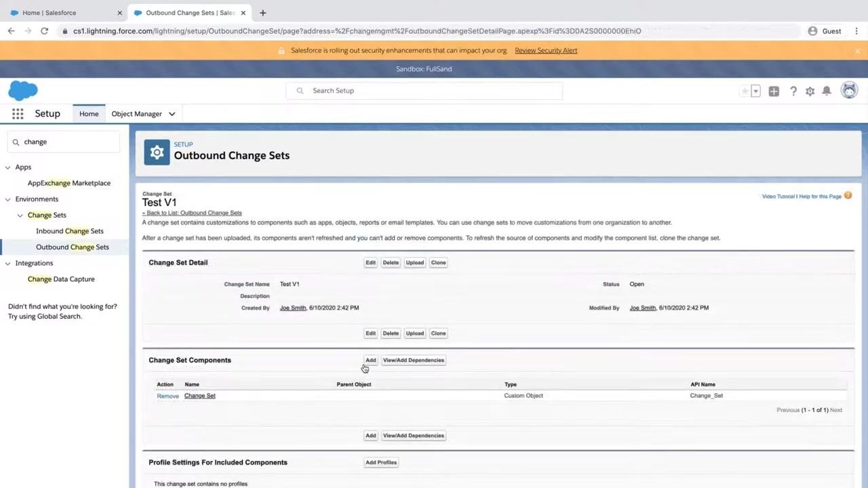868x488 pixels.
Task: Click the address bar URL
Action: 357,31
